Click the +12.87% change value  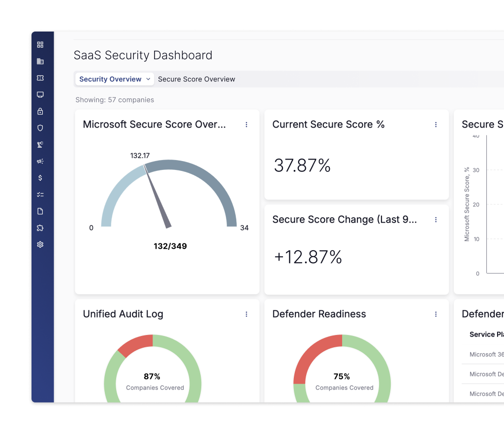[x=308, y=257]
